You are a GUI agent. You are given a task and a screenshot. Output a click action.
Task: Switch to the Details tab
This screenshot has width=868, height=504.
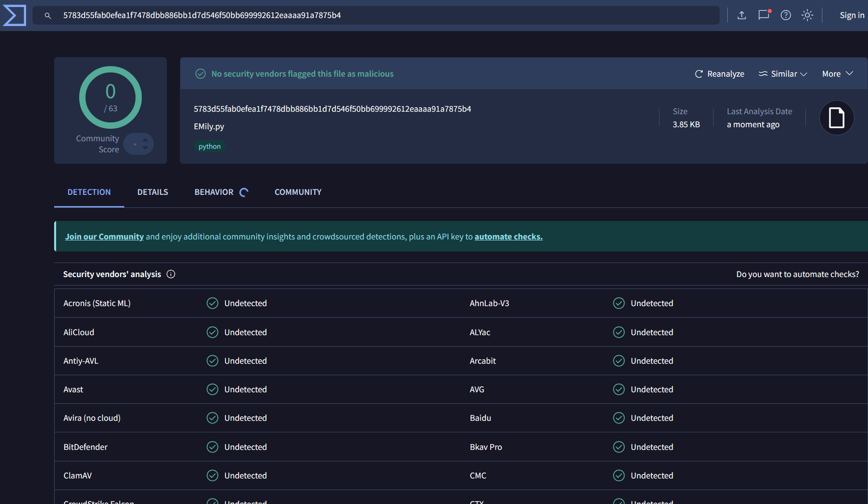(153, 192)
